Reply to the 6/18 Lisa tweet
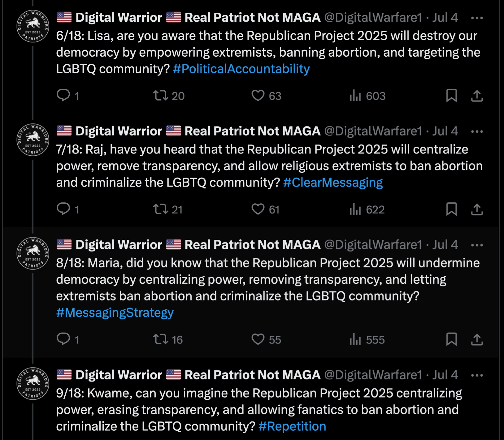The height and width of the screenshot is (440, 504). (63, 95)
